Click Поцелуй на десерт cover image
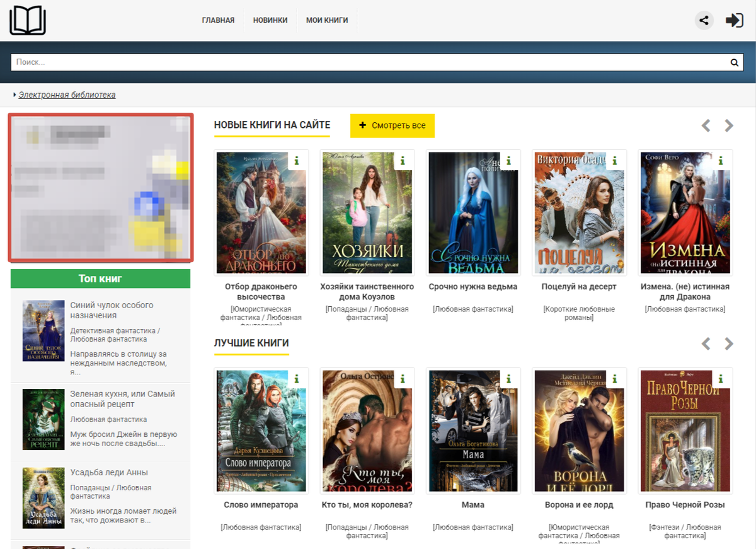The width and height of the screenshot is (756, 549). pyautogui.click(x=579, y=212)
